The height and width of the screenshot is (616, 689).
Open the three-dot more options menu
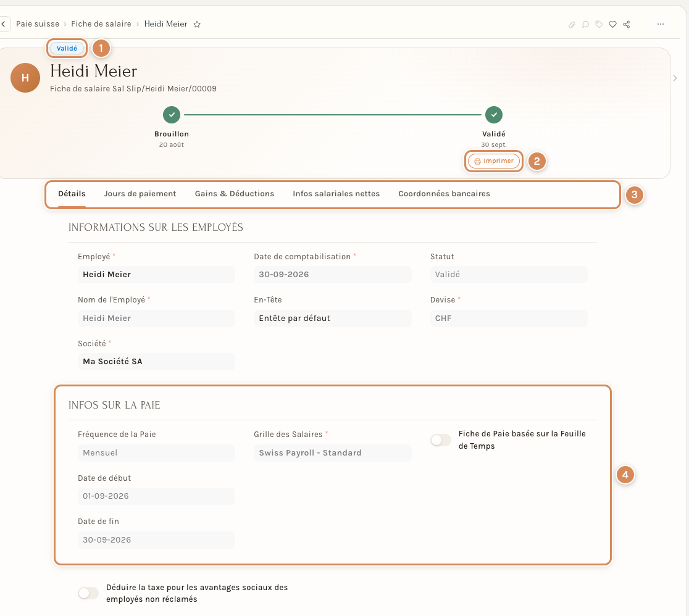(x=661, y=24)
